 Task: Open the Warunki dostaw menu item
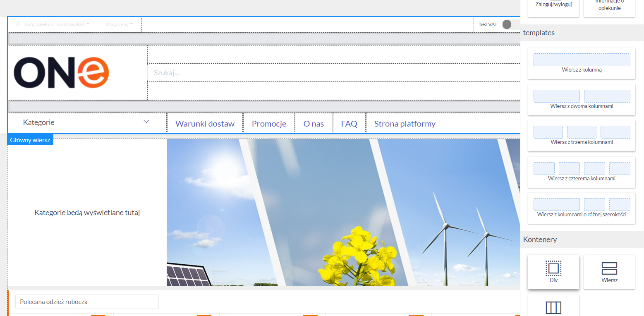click(205, 124)
